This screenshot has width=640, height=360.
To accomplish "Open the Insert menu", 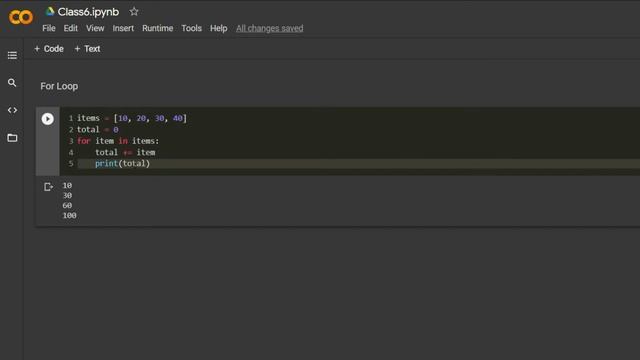I will 123,28.
